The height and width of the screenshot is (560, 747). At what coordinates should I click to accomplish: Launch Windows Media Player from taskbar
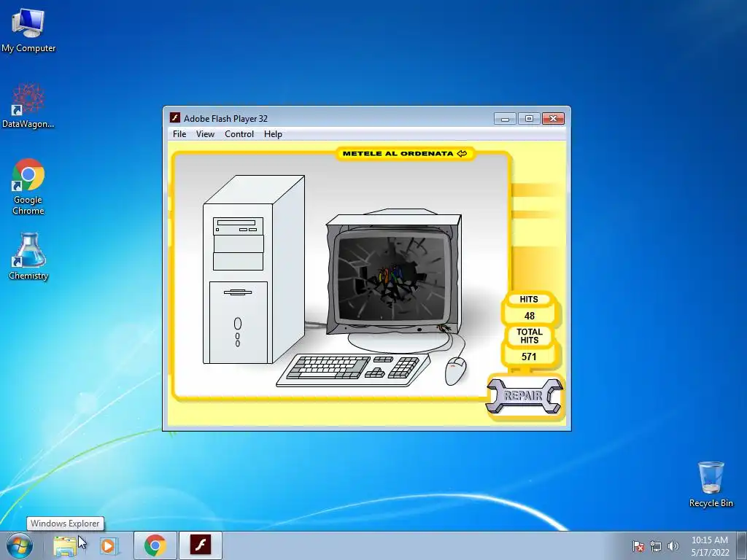point(109,546)
